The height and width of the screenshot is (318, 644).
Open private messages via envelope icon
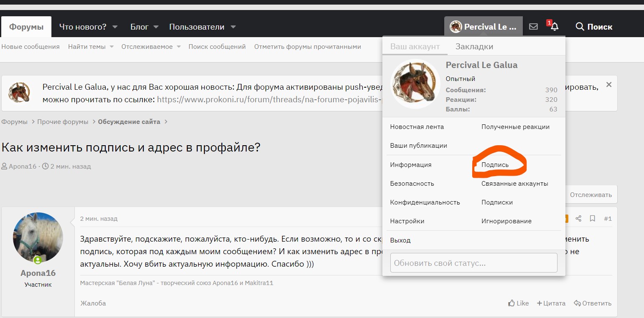pyautogui.click(x=533, y=26)
